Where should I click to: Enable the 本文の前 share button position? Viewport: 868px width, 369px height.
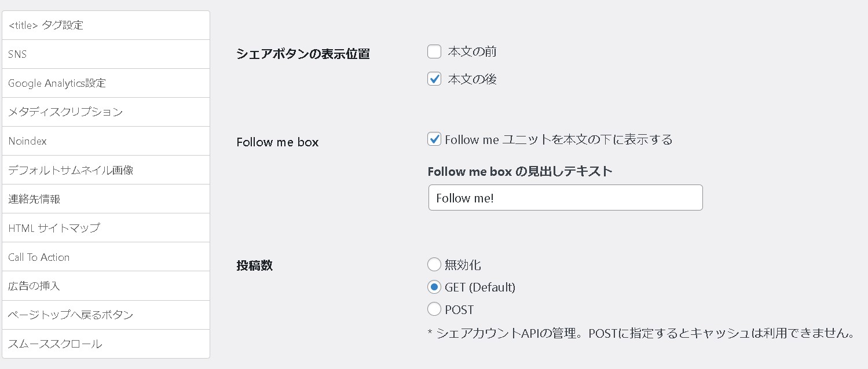coord(434,51)
